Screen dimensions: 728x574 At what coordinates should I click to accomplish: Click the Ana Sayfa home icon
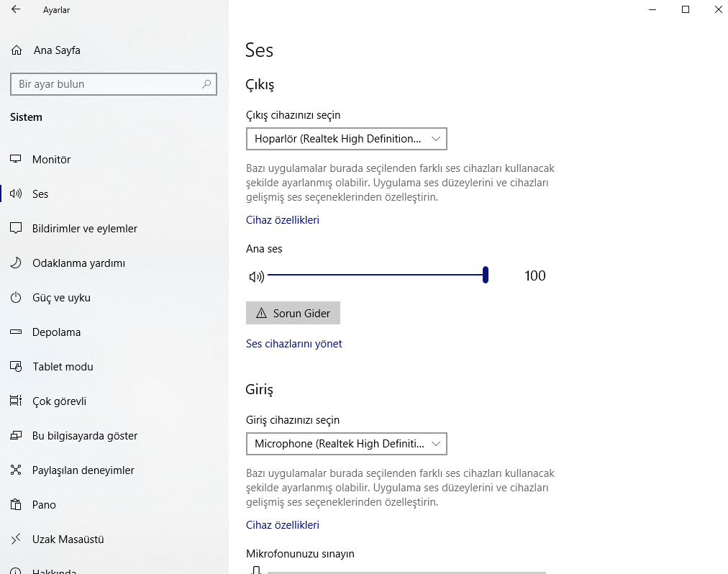[x=17, y=50]
